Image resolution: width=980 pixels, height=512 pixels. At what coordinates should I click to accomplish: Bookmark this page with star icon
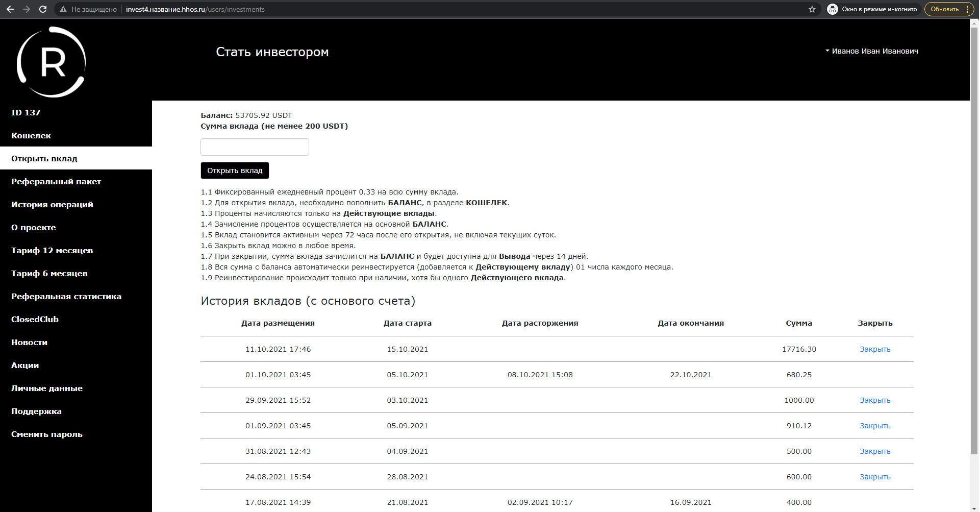812,9
